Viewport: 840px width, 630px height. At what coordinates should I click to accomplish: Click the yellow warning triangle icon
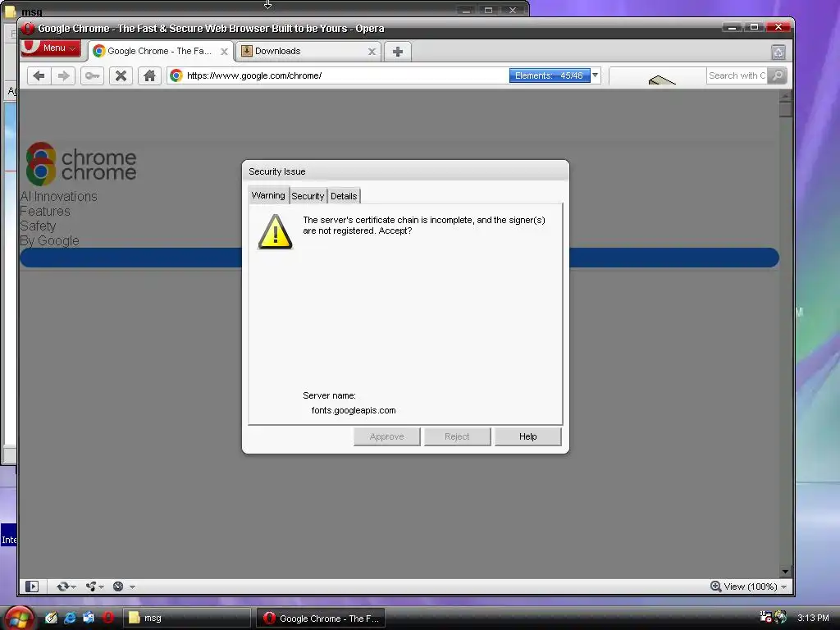[x=276, y=232]
